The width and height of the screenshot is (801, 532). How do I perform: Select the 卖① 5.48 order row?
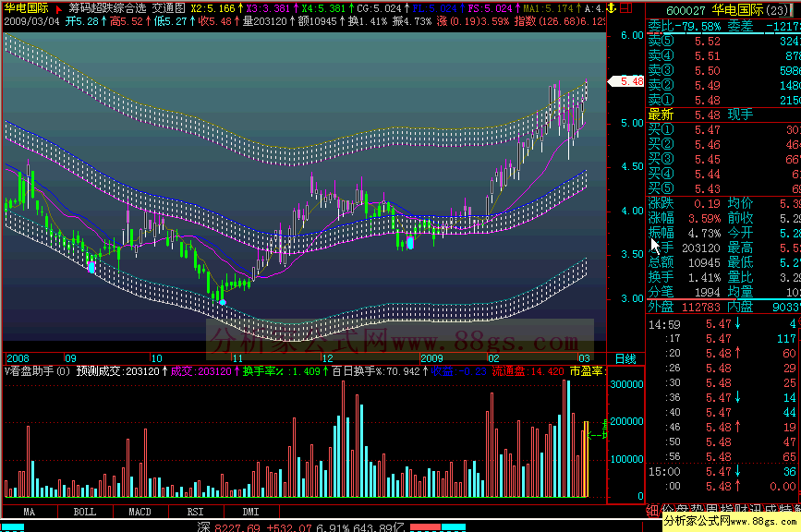[723, 101]
